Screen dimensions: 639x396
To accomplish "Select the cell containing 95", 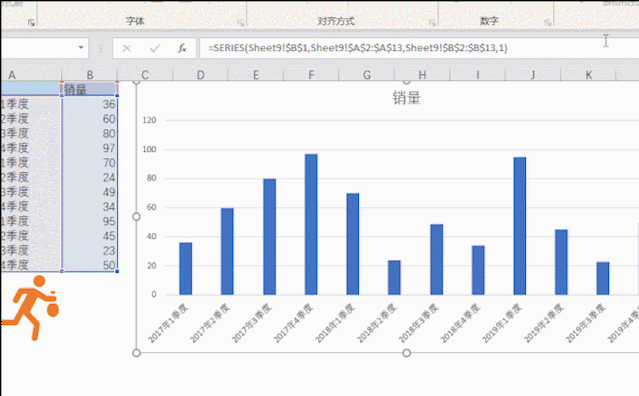I will click(90, 222).
